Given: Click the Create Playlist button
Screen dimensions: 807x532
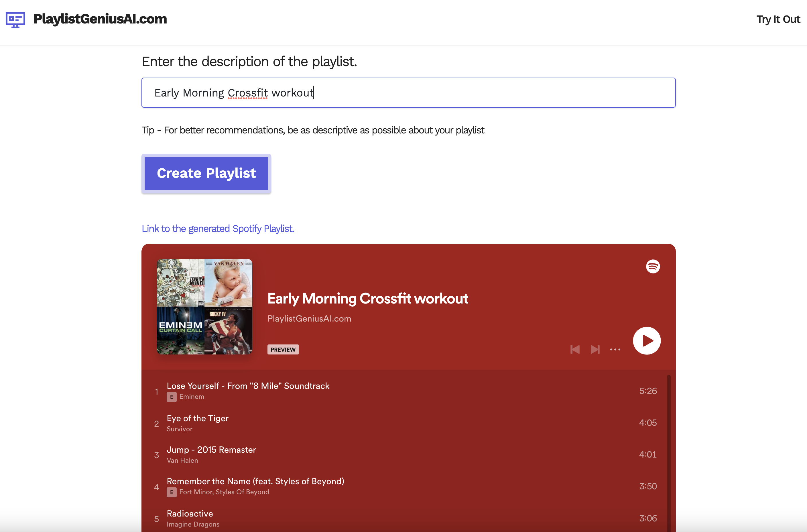Looking at the screenshot, I should tap(206, 174).
